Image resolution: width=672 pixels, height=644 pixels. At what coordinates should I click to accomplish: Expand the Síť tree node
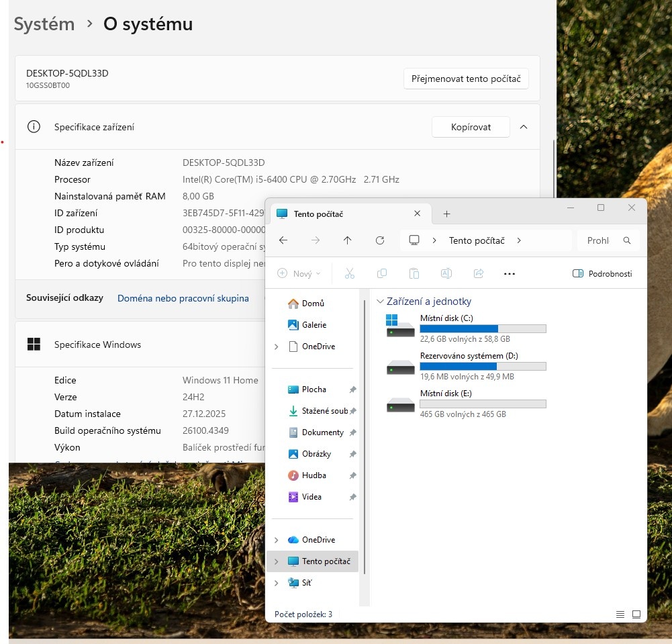pos(276,583)
